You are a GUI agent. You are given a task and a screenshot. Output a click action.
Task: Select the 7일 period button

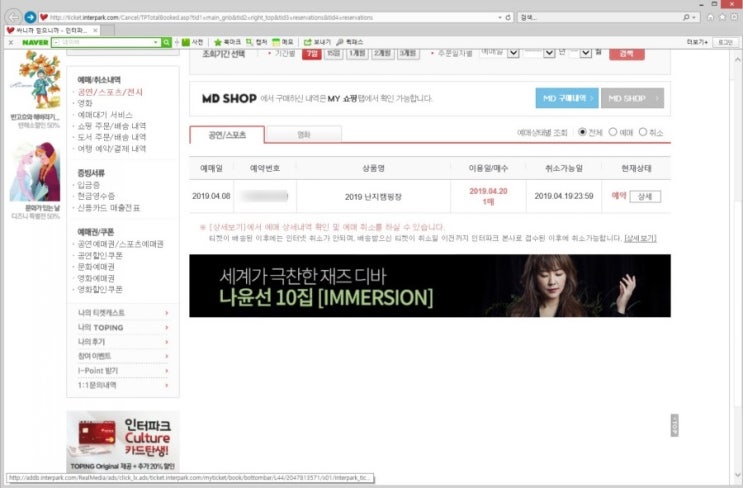(312, 54)
